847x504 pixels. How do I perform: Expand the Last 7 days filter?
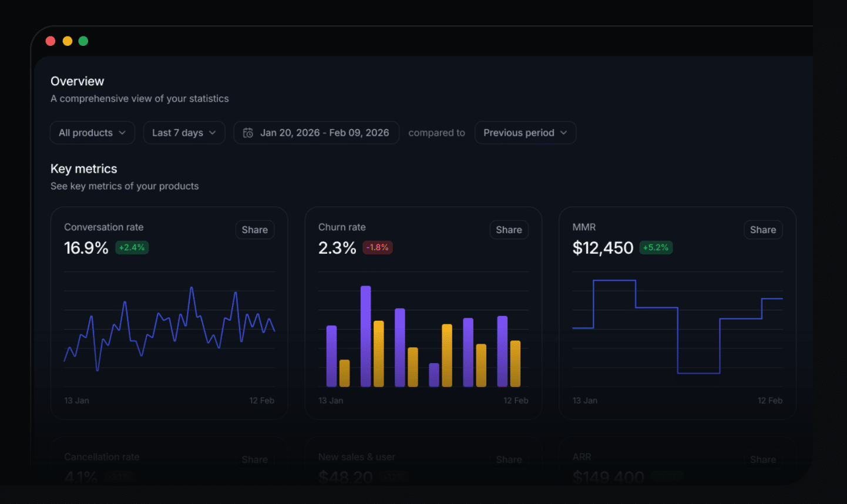pyautogui.click(x=184, y=133)
